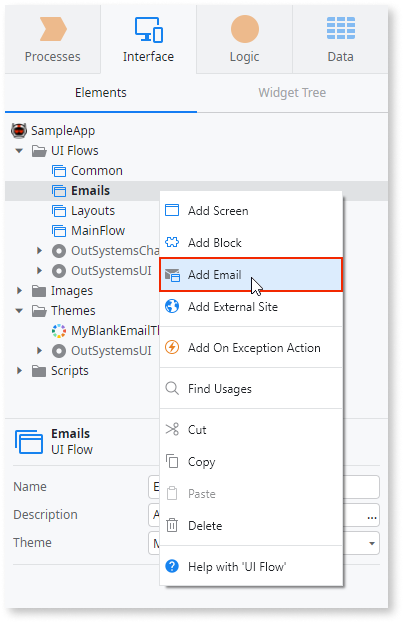Click the Add Screen icon

point(172,210)
